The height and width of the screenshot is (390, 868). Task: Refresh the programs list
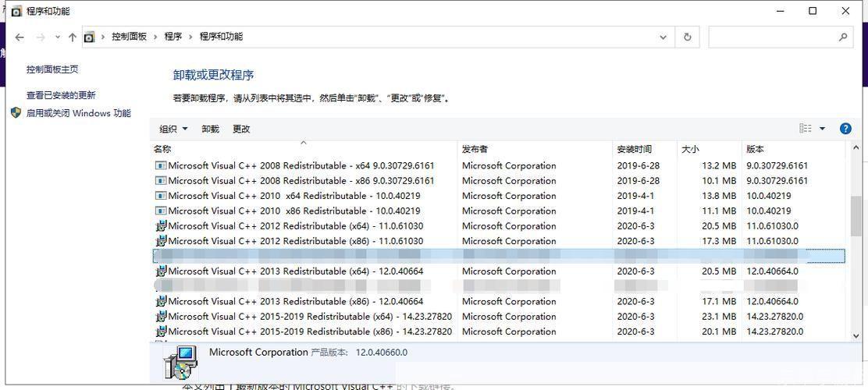tap(687, 37)
